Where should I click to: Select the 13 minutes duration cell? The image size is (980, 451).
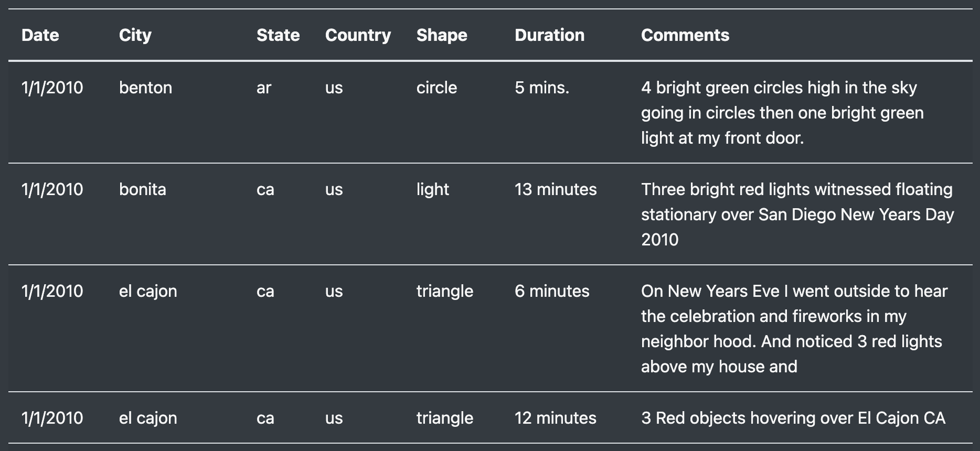click(x=556, y=189)
